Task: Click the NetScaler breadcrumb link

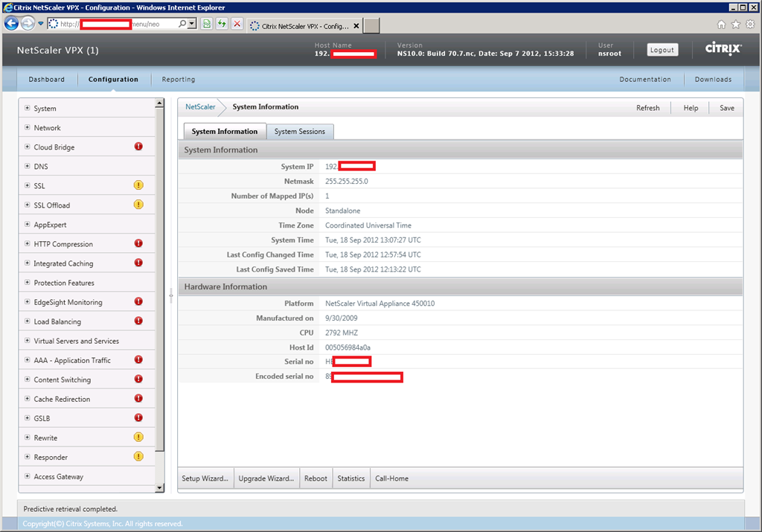Action: [200, 107]
